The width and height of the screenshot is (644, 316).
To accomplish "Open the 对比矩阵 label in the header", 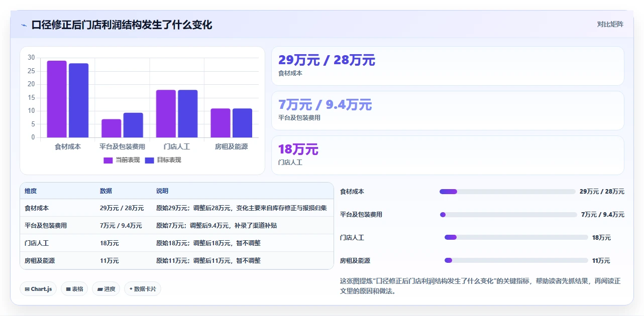I will pos(610,24).
